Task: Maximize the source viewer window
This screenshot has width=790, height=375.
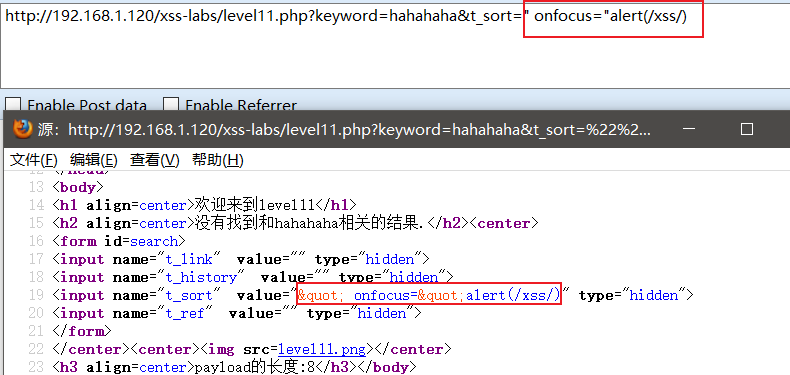Action: coord(747,130)
